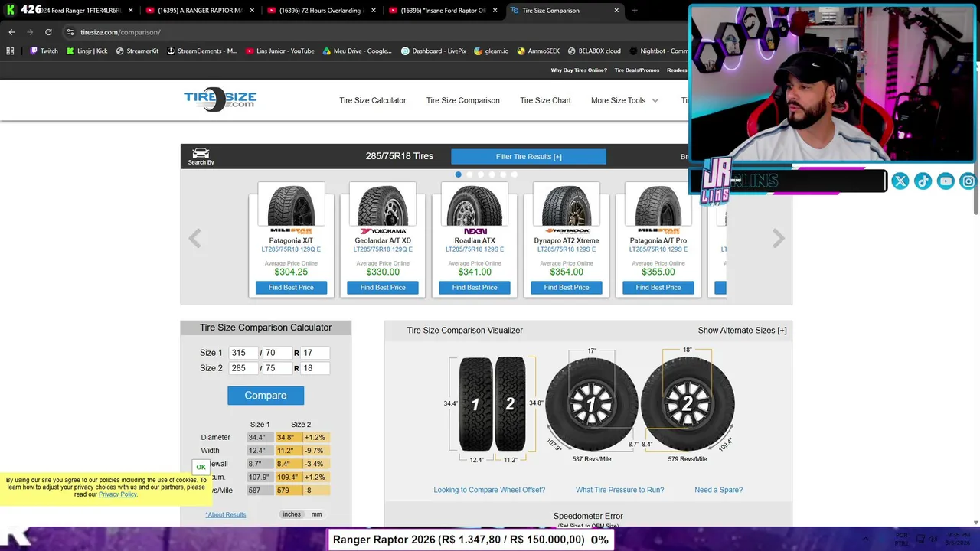Open the Linsjr | Kick bookmark
This screenshot has height=551, width=980.
pos(87,51)
